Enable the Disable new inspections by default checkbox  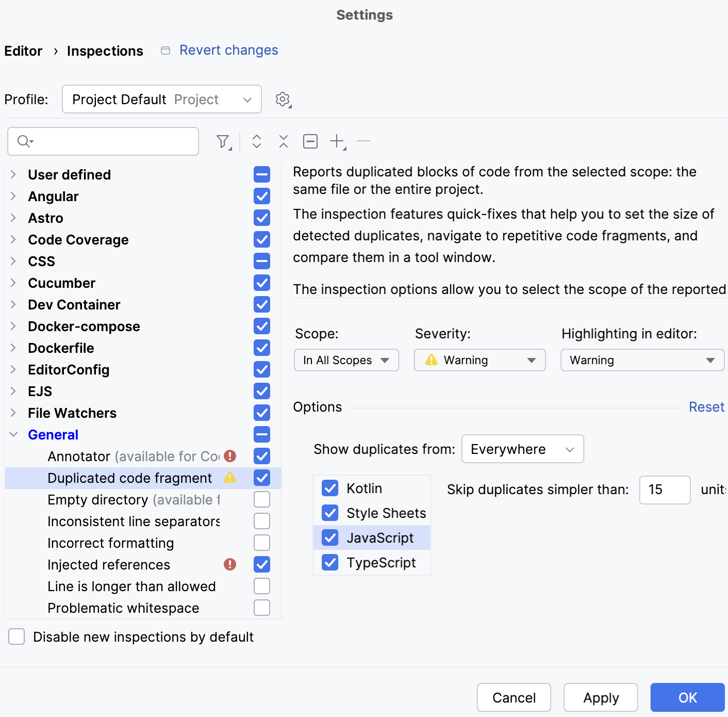tap(16, 637)
